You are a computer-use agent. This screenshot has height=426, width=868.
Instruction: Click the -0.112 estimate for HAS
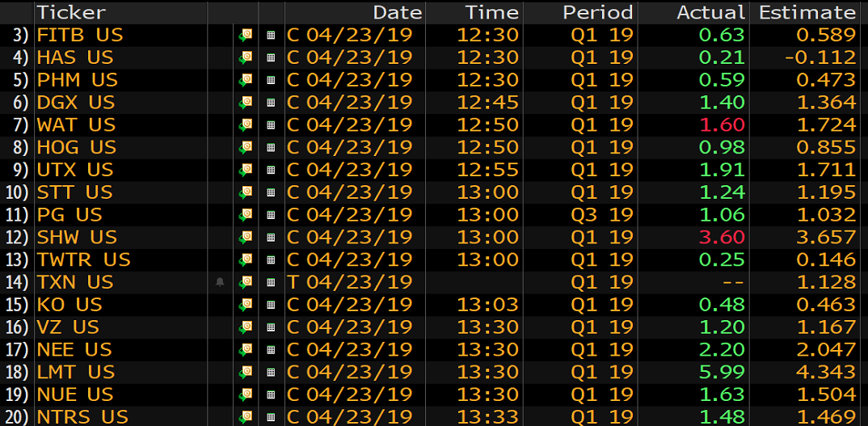point(820,57)
